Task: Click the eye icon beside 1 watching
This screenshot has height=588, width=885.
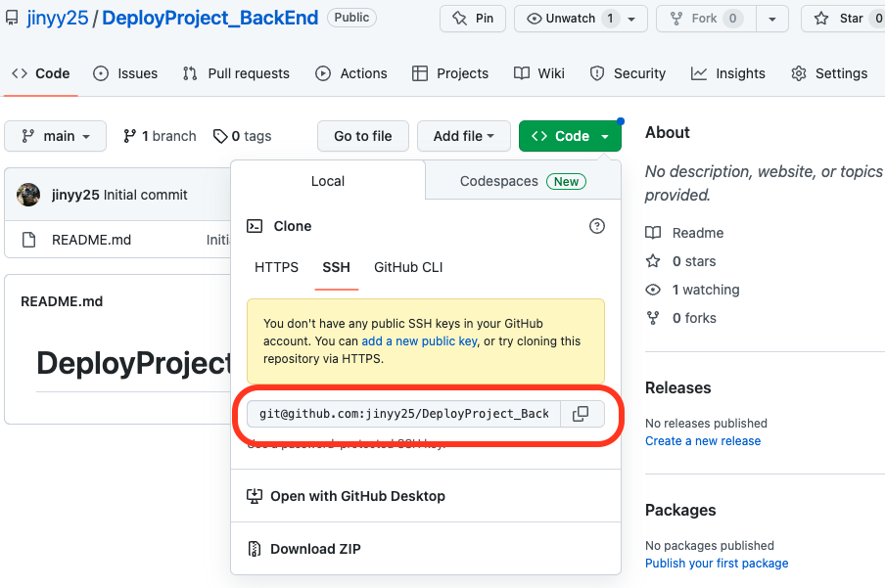Action: [x=653, y=290]
